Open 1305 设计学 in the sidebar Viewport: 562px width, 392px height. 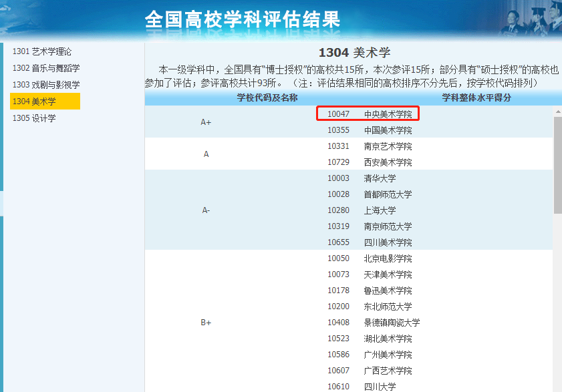click(34, 118)
